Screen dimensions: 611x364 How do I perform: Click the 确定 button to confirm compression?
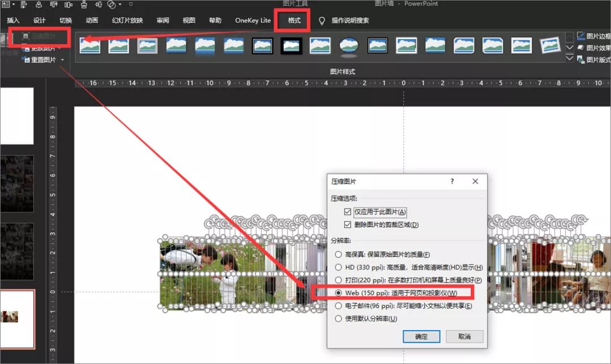click(421, 336)
